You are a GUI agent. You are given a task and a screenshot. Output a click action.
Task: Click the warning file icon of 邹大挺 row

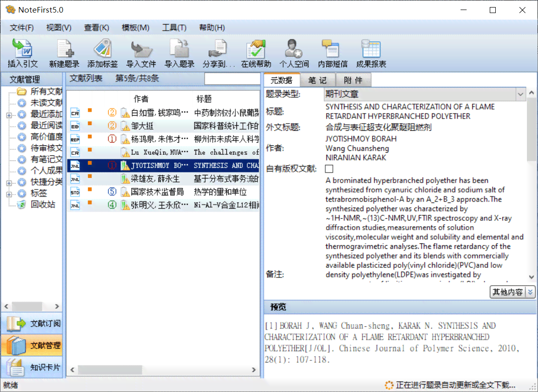(125, 126)
